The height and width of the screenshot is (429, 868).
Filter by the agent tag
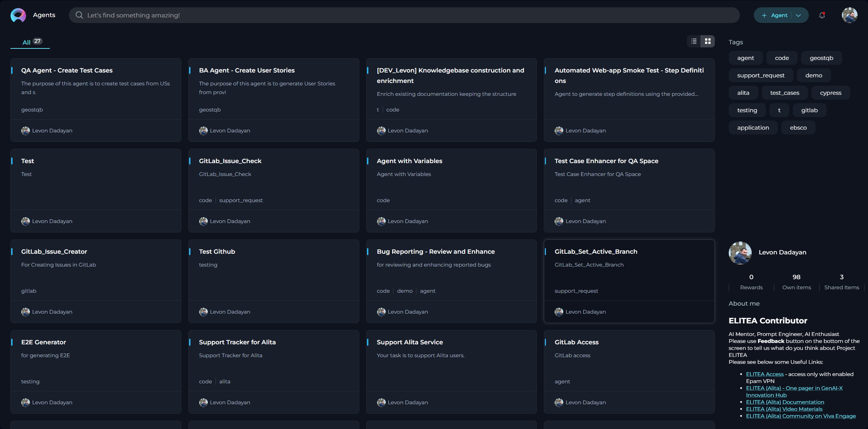click(x=745, y=58)
